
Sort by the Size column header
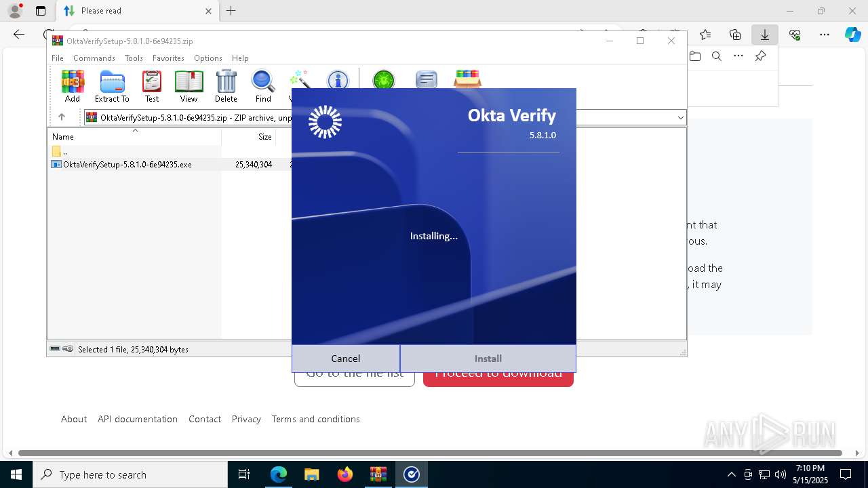tap(249, 136)
